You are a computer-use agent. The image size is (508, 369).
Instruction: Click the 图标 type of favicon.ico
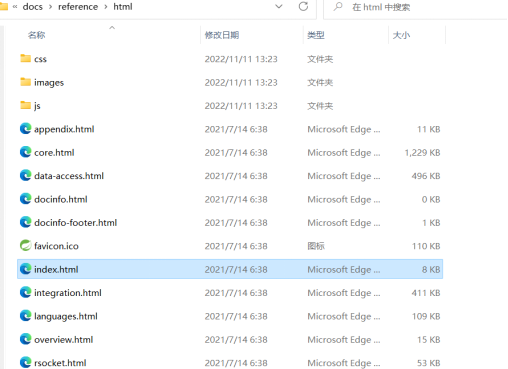pyautogui.click(x=316, y=246)
